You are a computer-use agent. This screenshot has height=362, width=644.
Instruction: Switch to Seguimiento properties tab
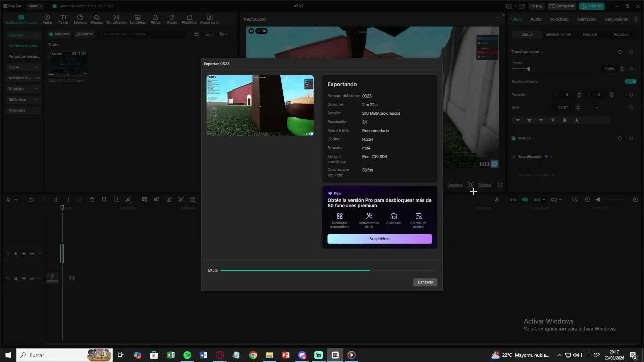coord(617,19)
